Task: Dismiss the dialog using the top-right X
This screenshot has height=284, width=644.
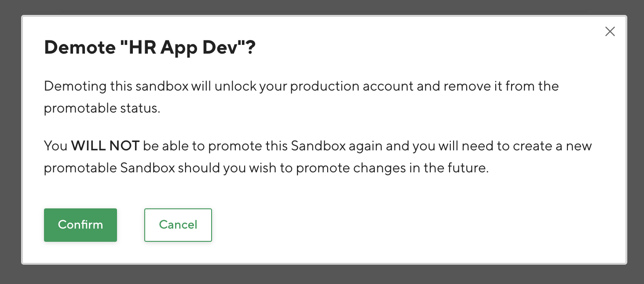Action: tap(610, 32)
